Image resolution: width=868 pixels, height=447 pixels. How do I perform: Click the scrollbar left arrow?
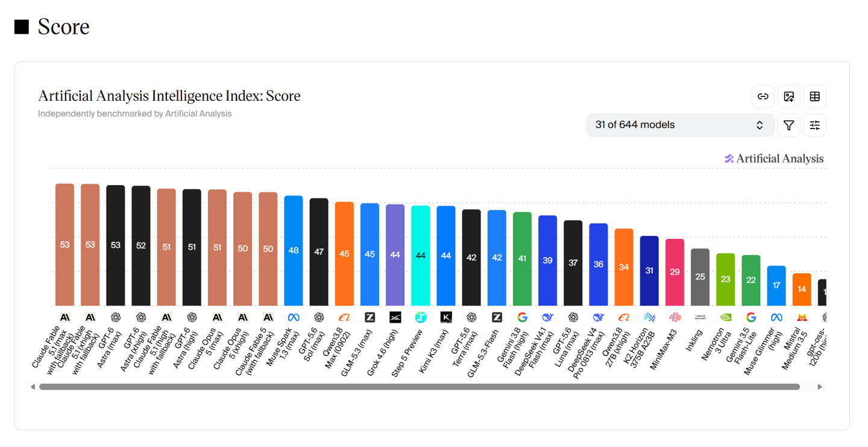pyautogui.click(x=33, y=387)
